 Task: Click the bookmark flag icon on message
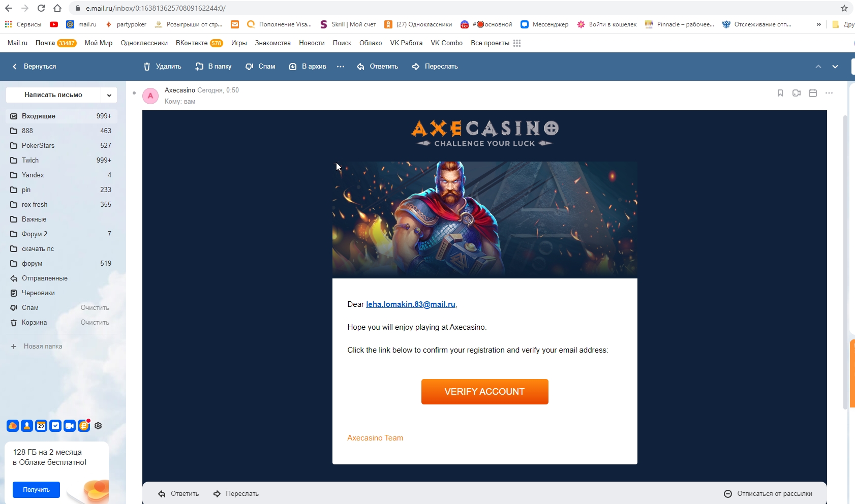[780, 93]
